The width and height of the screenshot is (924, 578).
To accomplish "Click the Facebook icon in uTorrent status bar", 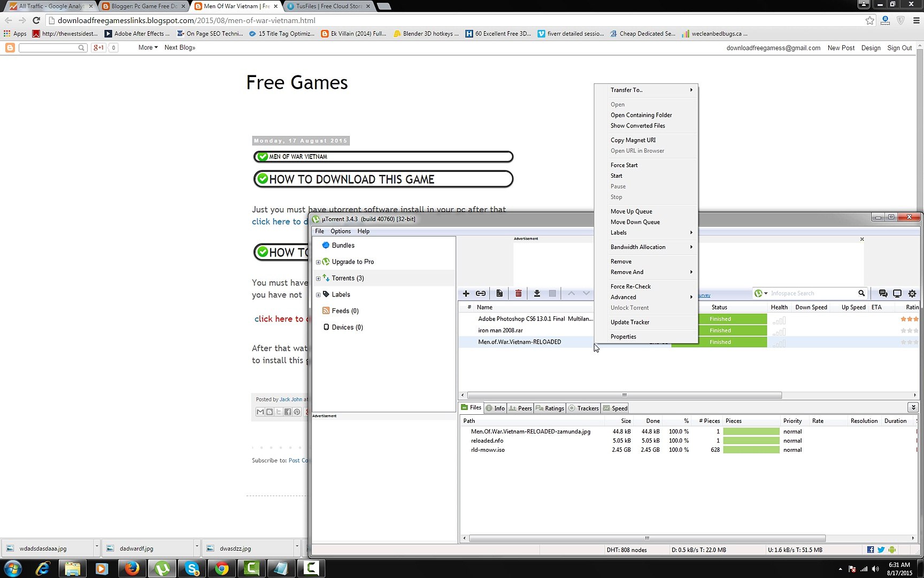I will pyautogui.click(x=871, y=550).
